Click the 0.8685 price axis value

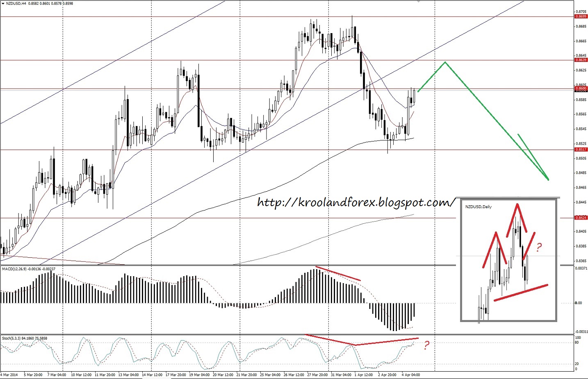pyautogui.click(x=581, y=26)
